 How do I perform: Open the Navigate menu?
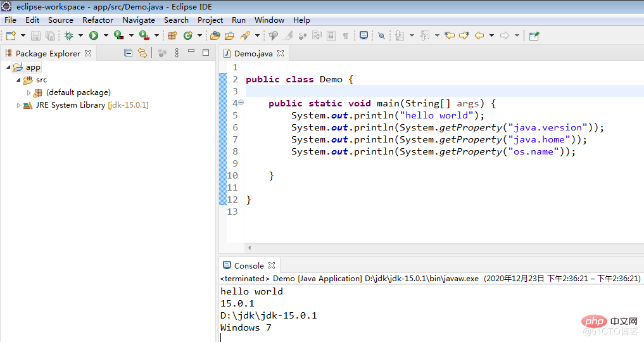139,20
